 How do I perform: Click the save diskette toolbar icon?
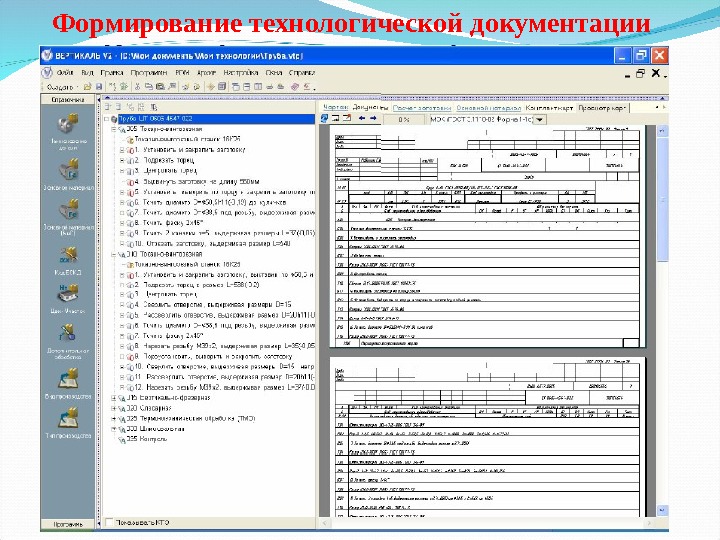[x=98, y=86]
